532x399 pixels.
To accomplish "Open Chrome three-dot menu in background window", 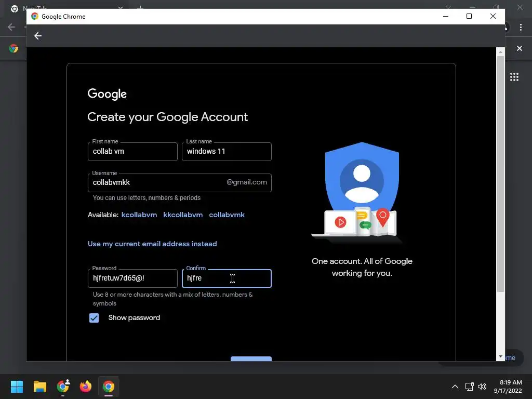I will tap(521, 27).
